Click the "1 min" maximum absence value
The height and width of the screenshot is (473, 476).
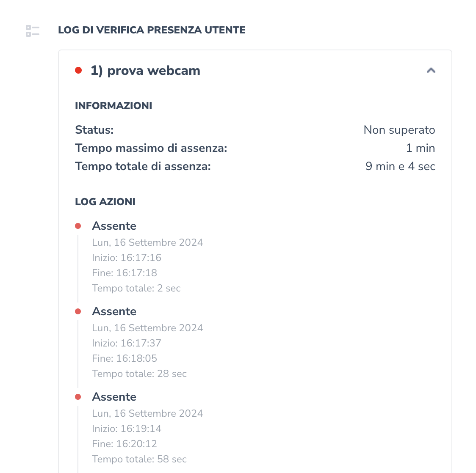420,148
